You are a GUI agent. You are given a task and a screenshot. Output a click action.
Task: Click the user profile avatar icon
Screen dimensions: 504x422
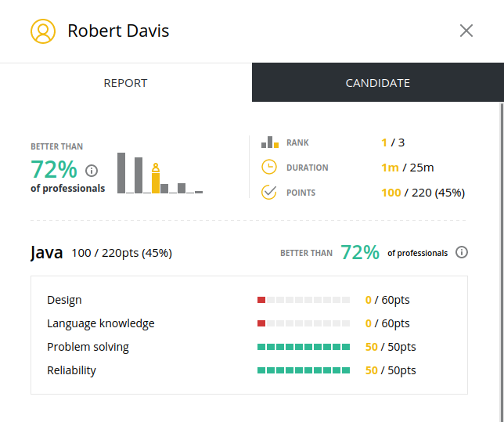[x=43, y=31]
